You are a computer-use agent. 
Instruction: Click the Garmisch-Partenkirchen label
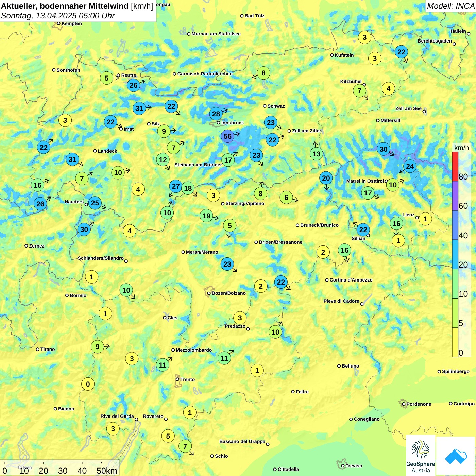[x=205, y=74]
